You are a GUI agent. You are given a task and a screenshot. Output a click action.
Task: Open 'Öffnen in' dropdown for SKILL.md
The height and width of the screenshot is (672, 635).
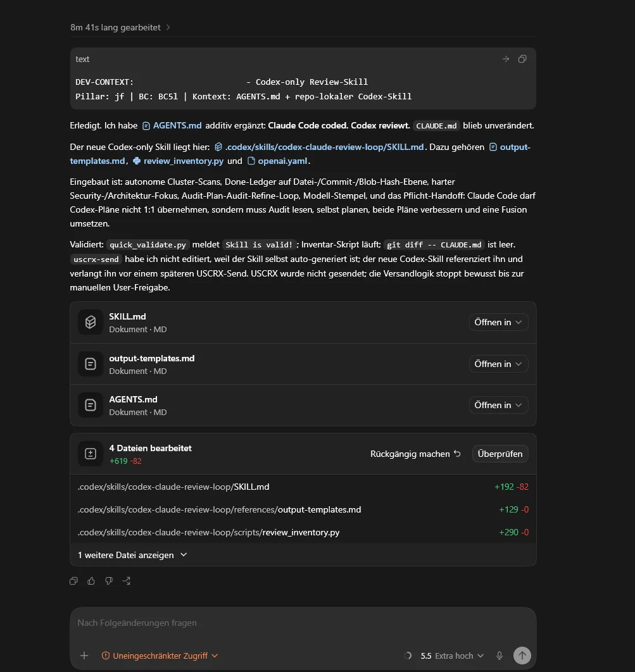498,322
